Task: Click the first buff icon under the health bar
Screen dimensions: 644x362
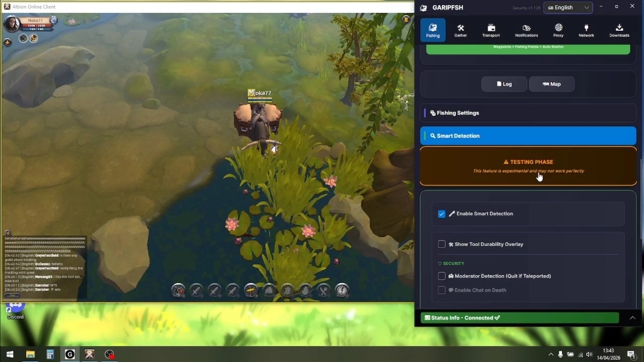Action: pyautogui.click(x=23, y=38)
